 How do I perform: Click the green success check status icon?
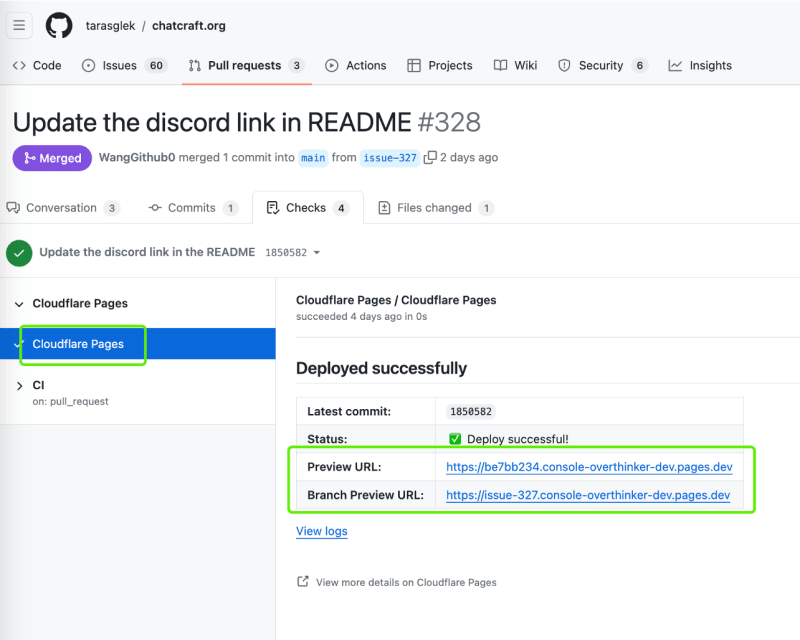pos(19,253)
